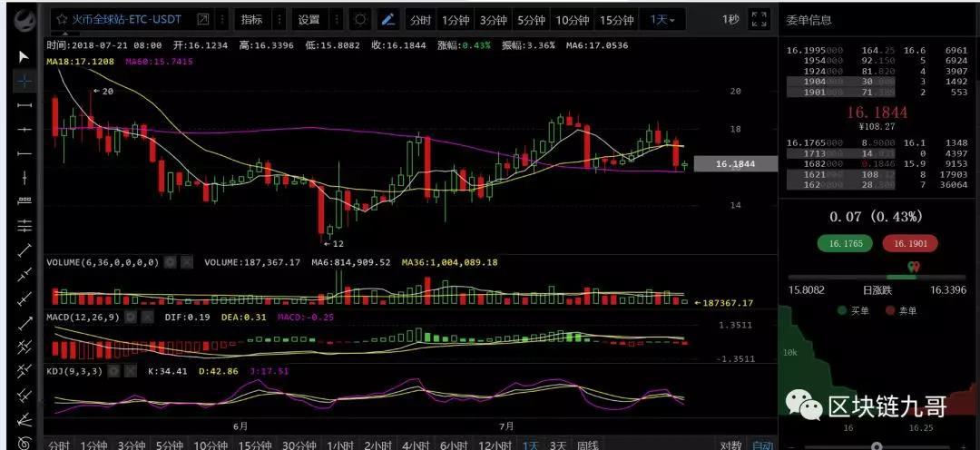Click the MA60:15.7415 legend label

click(159, 62)
